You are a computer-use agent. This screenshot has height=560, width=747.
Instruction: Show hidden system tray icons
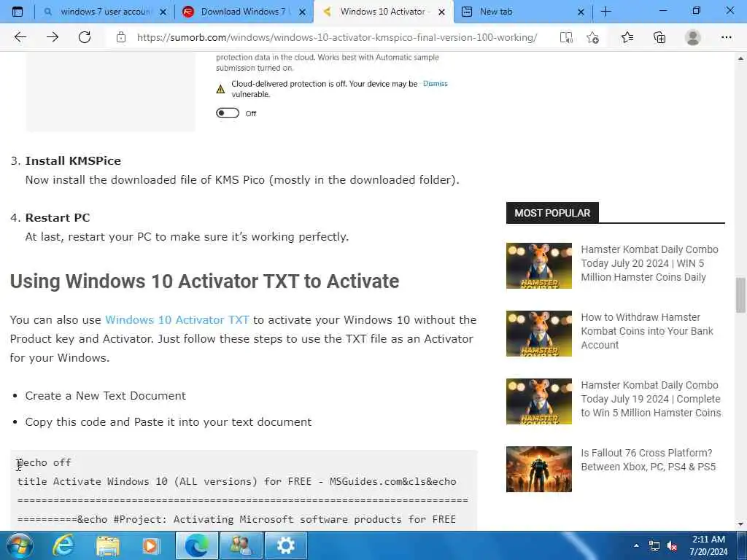click(x=636, y=545)
